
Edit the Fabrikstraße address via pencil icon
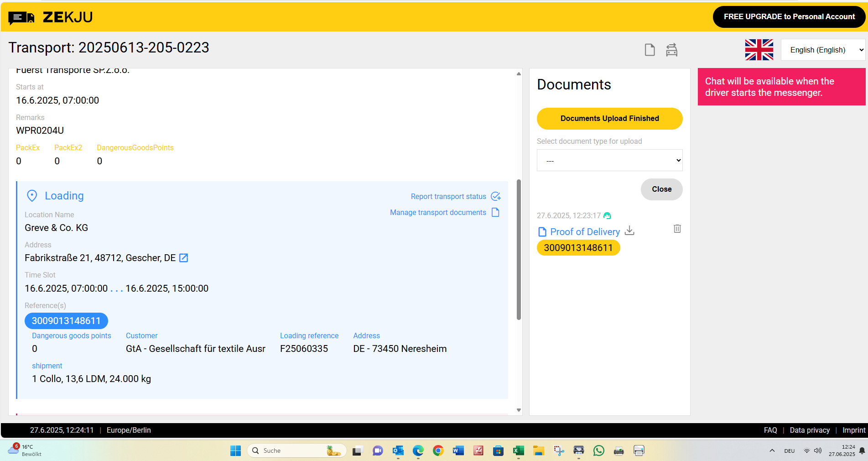pos(183,258)
